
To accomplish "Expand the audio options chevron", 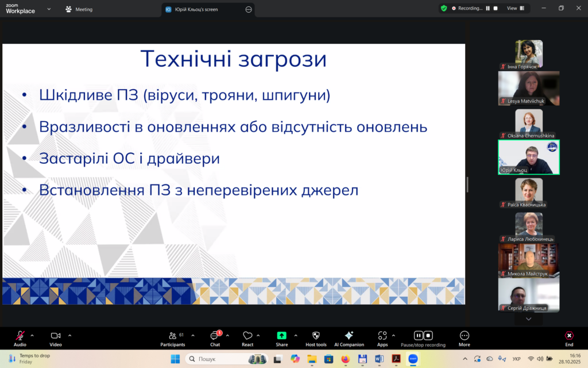I will (x=32, y=335).
